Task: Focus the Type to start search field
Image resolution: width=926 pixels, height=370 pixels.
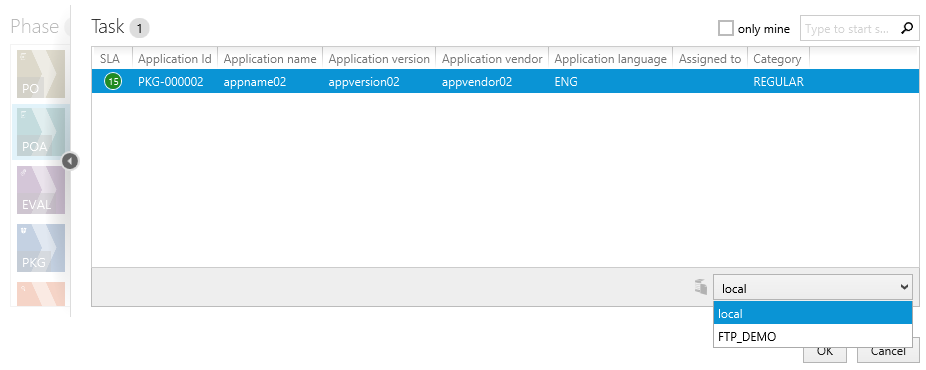Action: pos(849,28)
